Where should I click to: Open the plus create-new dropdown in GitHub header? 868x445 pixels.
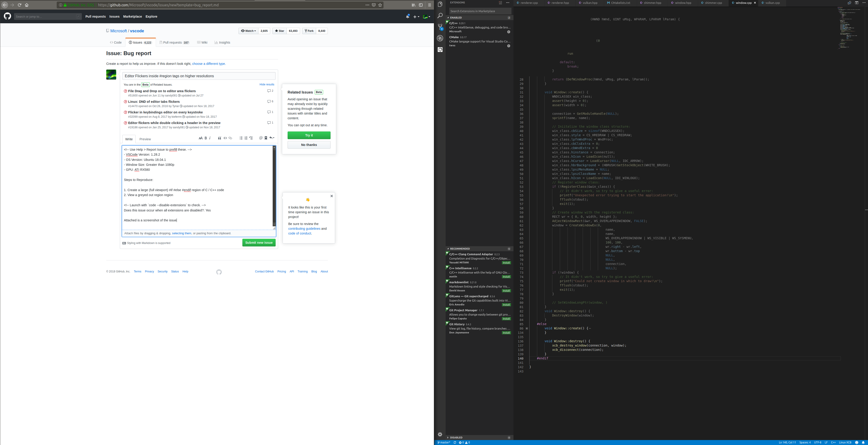(x=416, y=16)
